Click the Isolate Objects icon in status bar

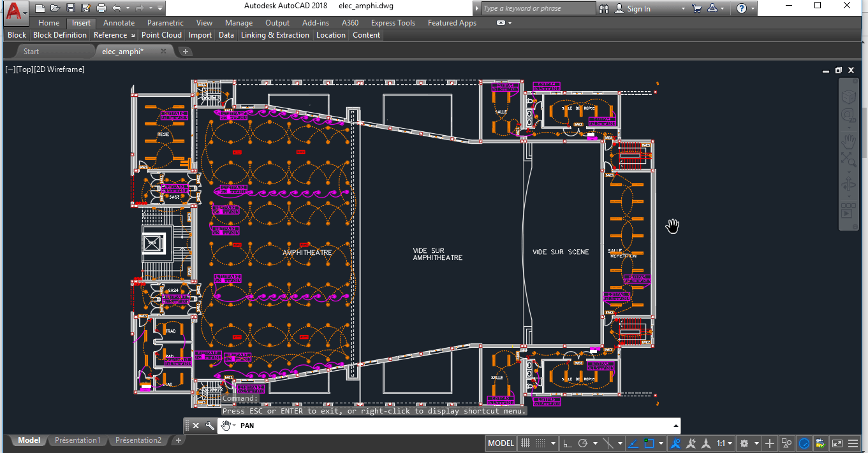pos(786,443)
